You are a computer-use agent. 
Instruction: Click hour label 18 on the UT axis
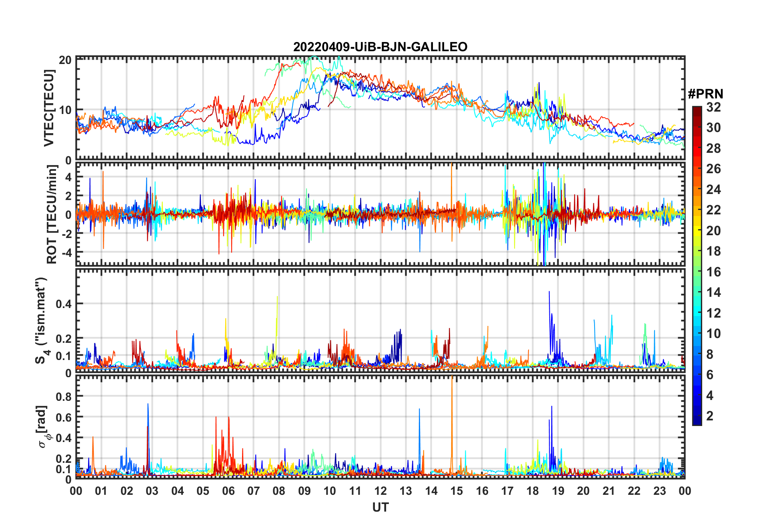click(x=533, y=491)
